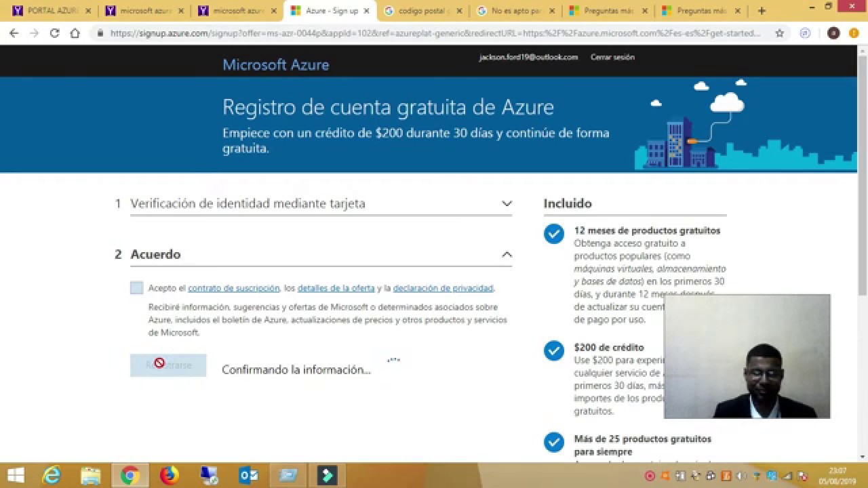868x488 pixels.
Task: Open the Chrome profile avatar
Action: [x=833, y=33]
